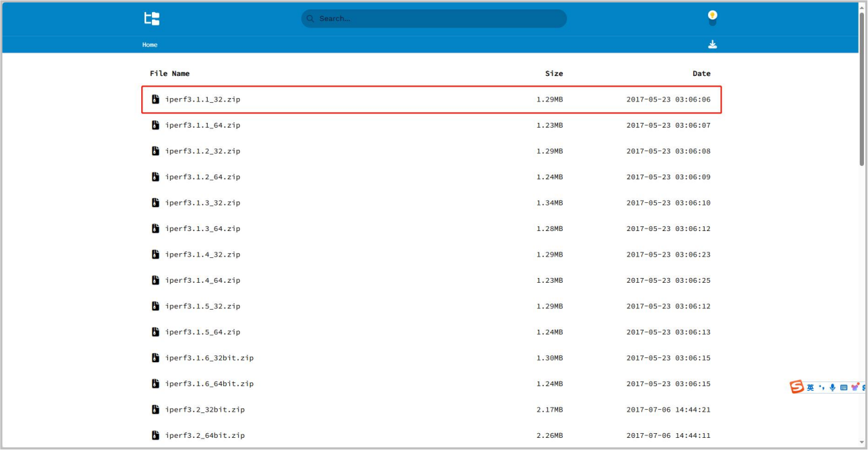The image size is (868, 450).
Task: Click the zip icon beside iperf3.1.3_64.zip
Action: pos(155,229)
